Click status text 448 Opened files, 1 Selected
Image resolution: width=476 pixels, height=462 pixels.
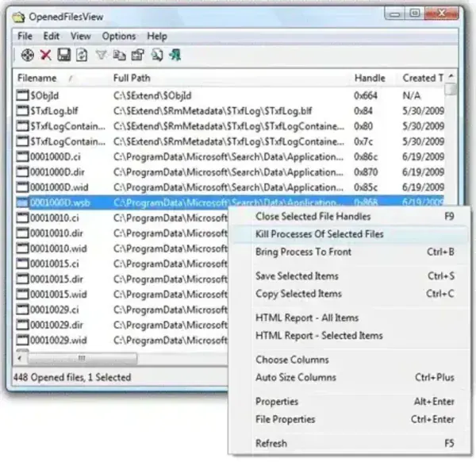pos(72,377)
